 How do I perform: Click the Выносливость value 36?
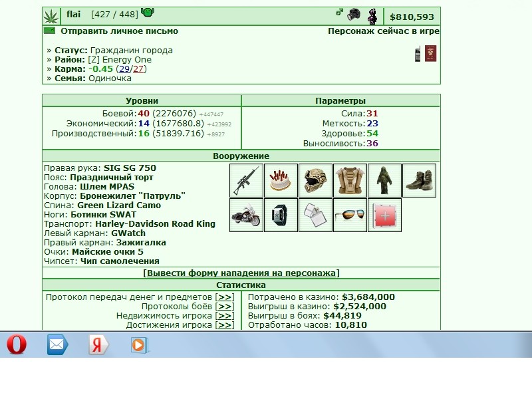click(x=372, y=144)
